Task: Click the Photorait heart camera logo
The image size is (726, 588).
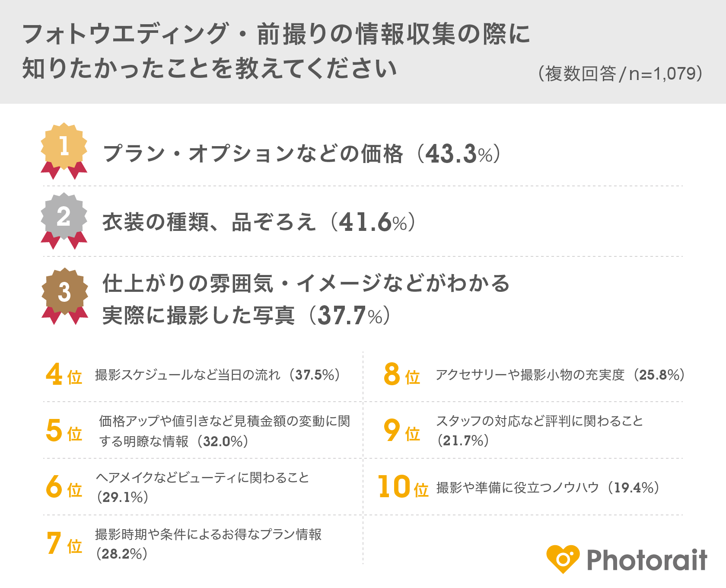Action: coord(563,559)
